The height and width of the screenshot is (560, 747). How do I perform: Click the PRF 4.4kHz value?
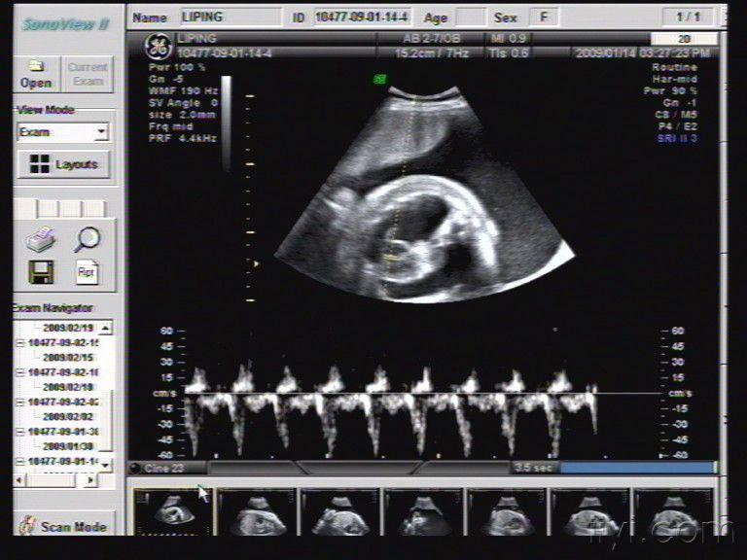(183, 138)
